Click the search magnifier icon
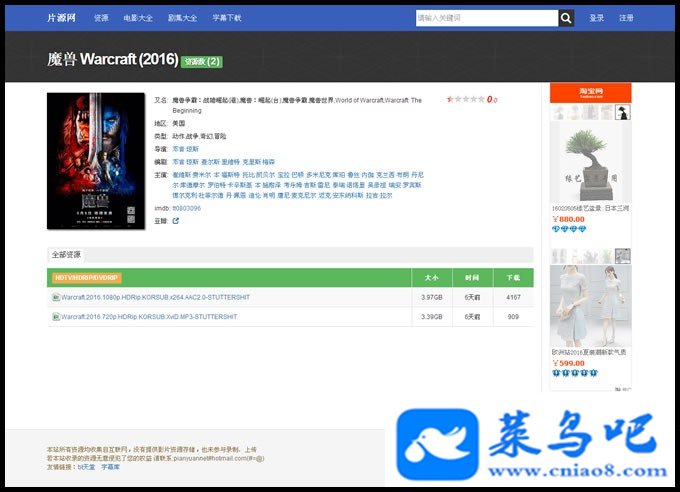 [x=566, y=18]
